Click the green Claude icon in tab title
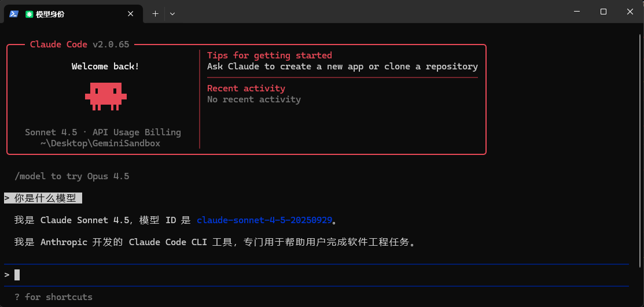 29,14
